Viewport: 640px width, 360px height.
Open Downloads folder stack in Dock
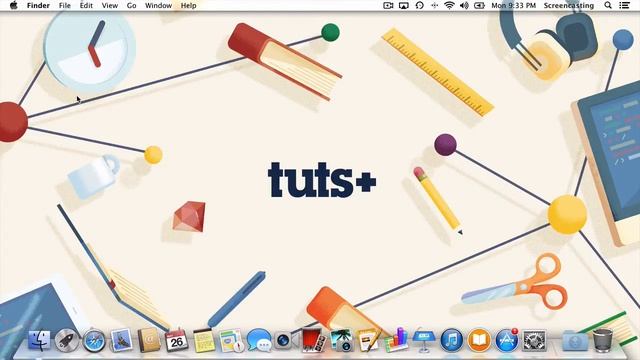pos(575,341)
